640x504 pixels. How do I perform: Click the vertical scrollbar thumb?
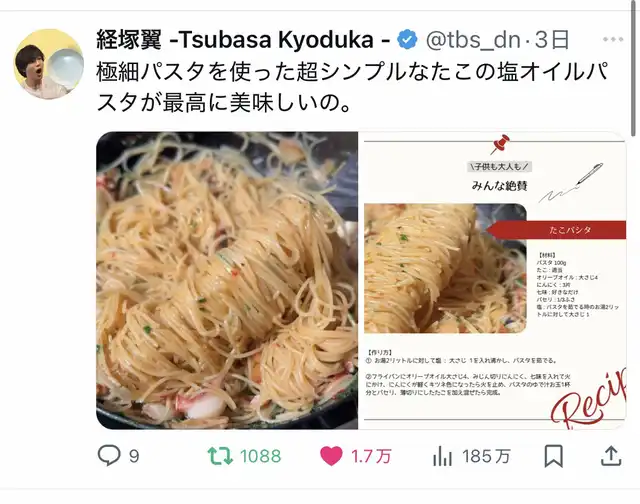633,68
